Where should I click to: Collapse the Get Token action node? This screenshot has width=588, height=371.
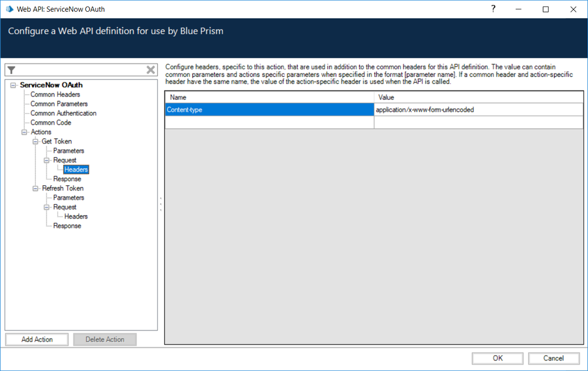click(35, 141)
